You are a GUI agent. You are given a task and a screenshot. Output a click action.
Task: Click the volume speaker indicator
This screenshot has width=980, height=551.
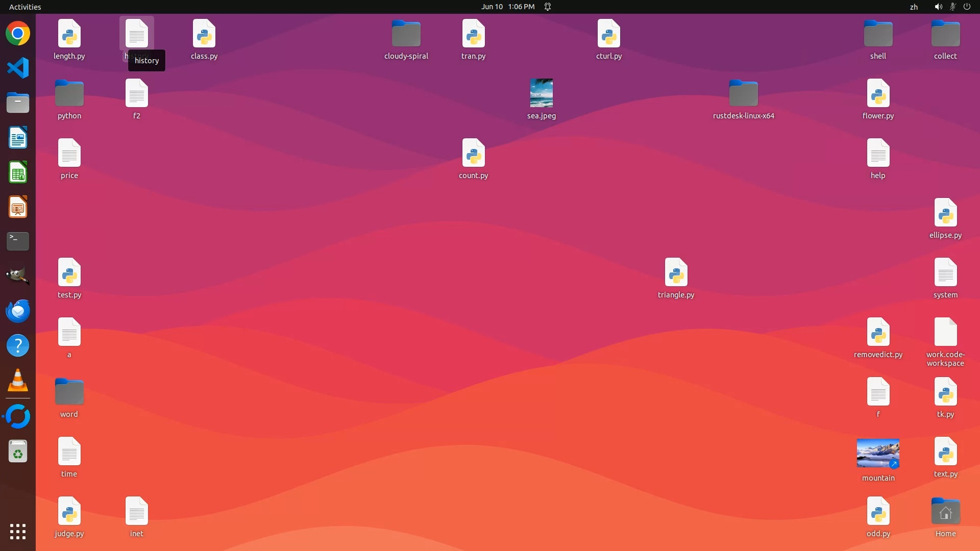(x=938, y=7)
